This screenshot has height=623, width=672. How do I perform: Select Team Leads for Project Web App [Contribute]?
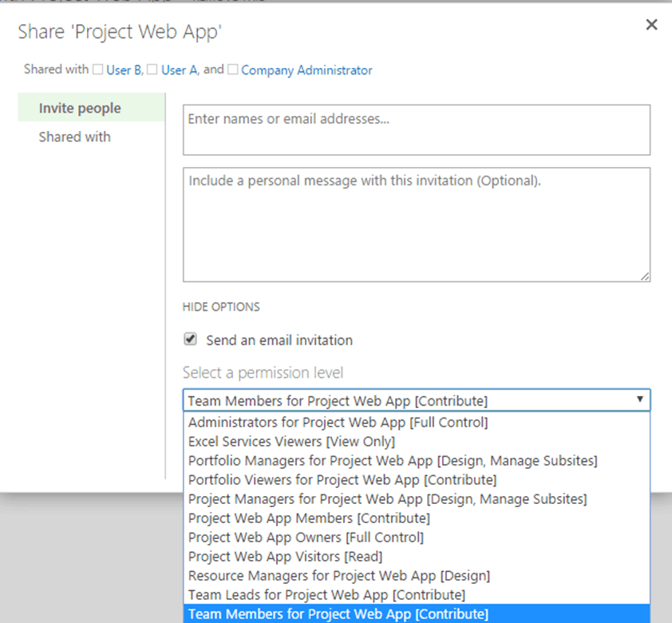pyautogui.click(x=417, y=595)
